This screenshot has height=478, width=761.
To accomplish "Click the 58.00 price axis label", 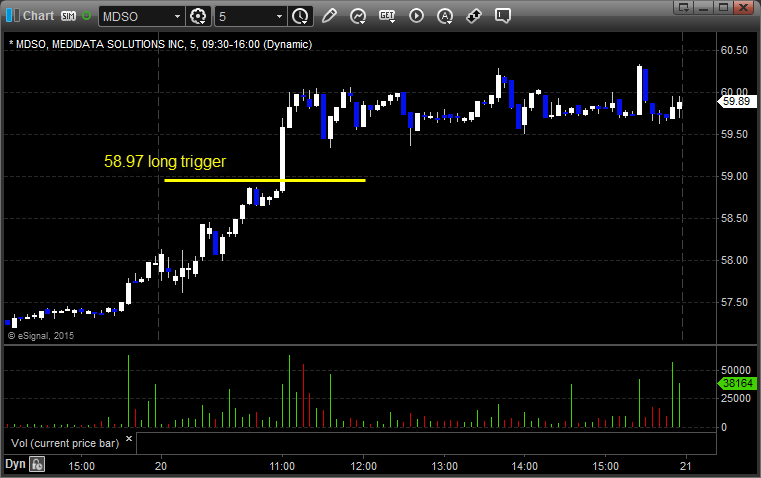I will tap(734, 261).
